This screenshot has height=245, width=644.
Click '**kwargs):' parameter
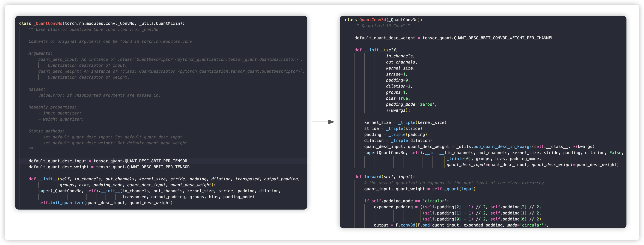pyautogui.click(x=398, y=111)
